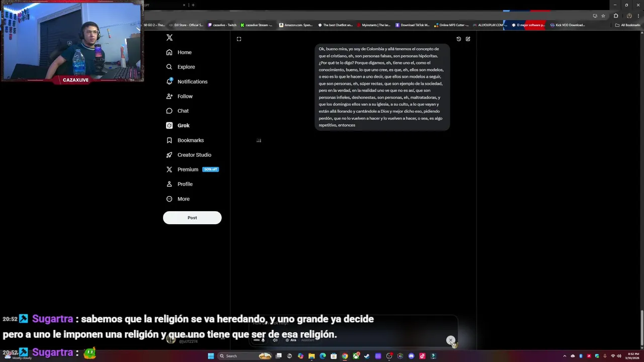Open Xbox app from the taskbar
The width and height of the screenshot is (644, 362).
click(356, 356)
